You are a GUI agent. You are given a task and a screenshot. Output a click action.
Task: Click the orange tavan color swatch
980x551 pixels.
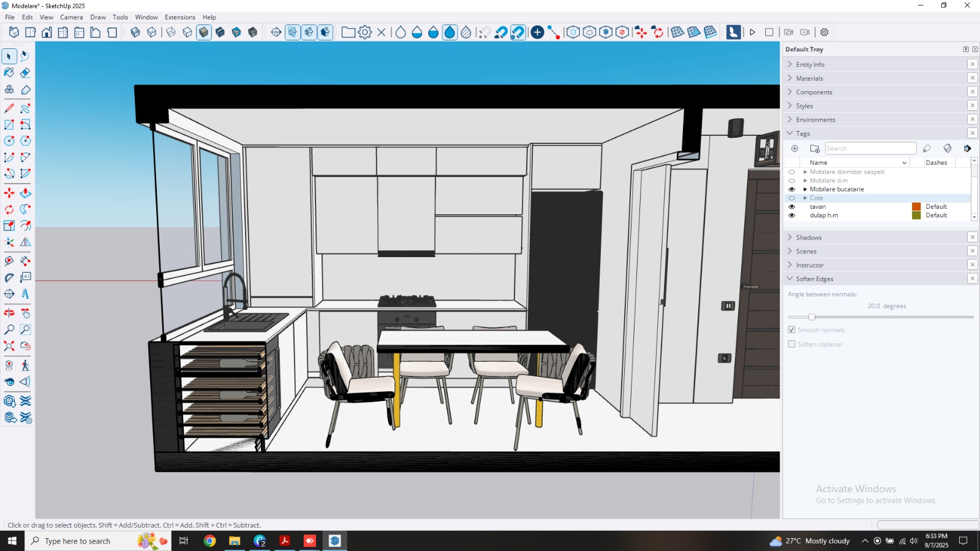(x=916, y=207)
